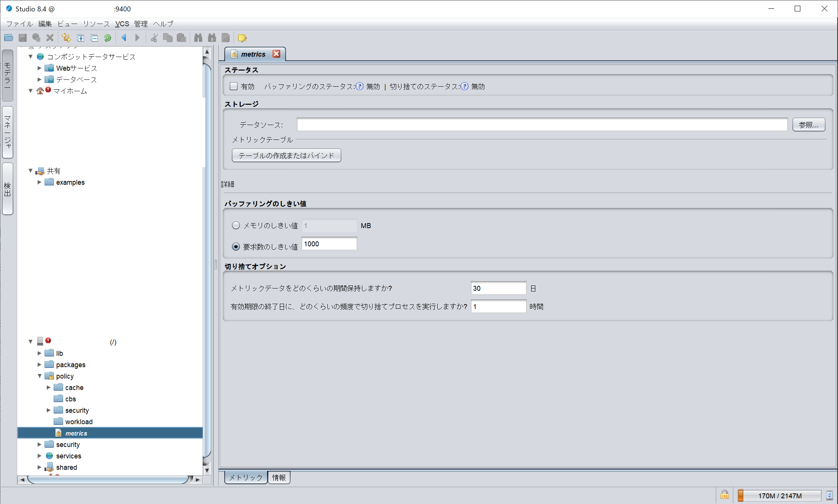Image resolution: width=838 pixels, height=504 pixels.
Task: Click the Expand All plus icon
Action: [81, 38]
